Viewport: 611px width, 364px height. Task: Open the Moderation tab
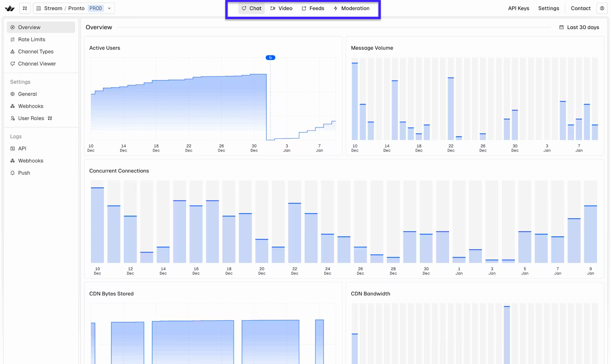351,8
